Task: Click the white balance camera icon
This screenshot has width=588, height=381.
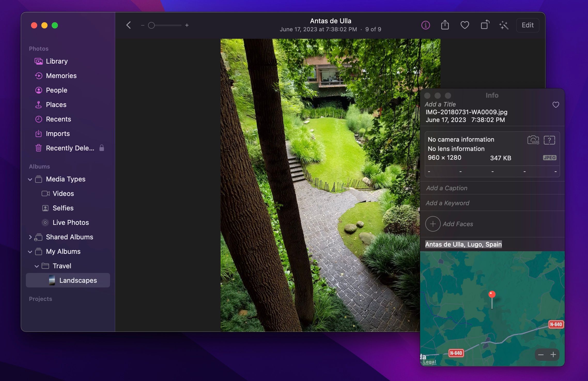Action: pyautogui.click(x=533, y=140)
